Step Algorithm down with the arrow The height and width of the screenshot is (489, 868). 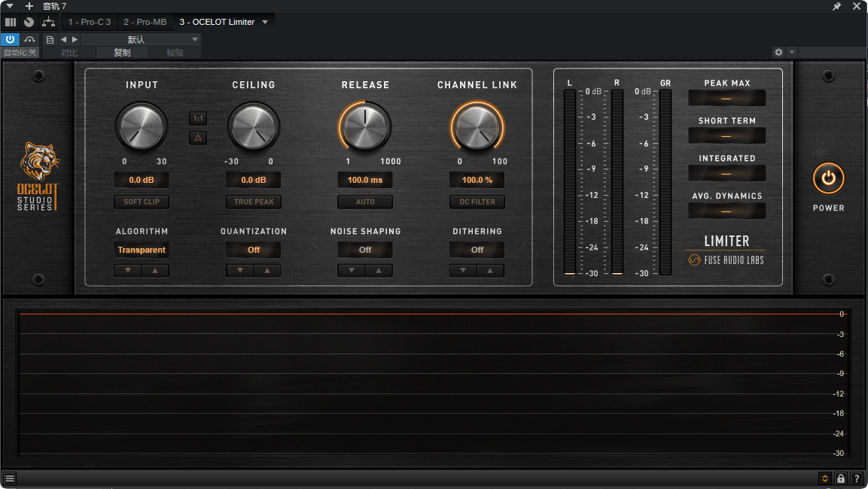[x=128, y=271]
